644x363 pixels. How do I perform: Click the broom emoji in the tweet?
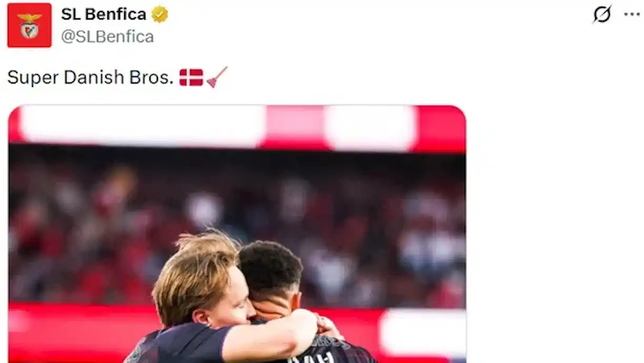pyautogui.click(x=217, y=77)
